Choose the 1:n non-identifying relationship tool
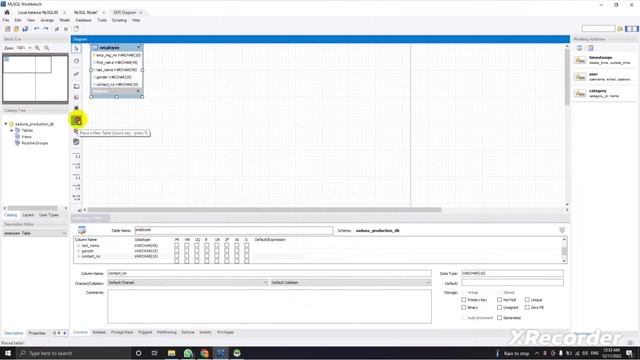This screenshot has width=640, height=360. click(76, 167)
